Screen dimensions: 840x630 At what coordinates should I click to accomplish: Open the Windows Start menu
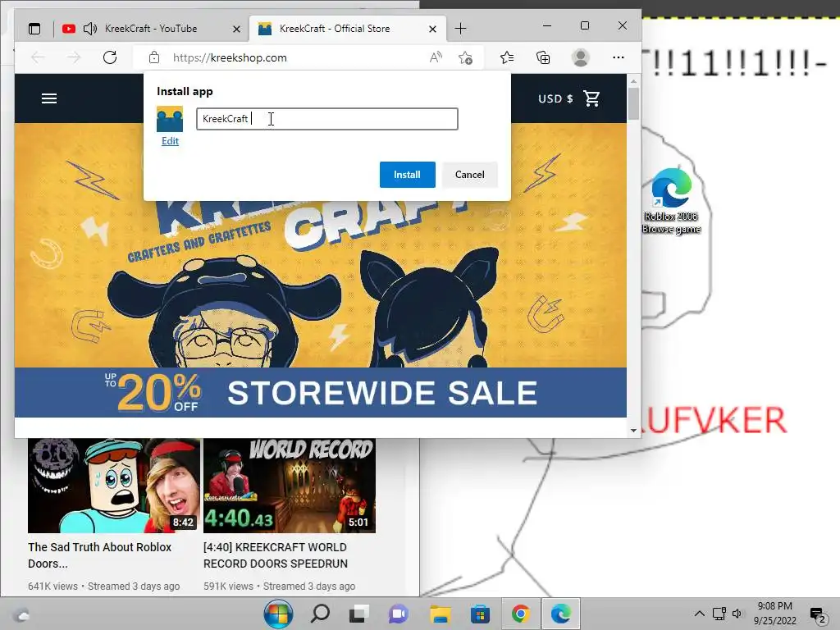click(278, 614)
